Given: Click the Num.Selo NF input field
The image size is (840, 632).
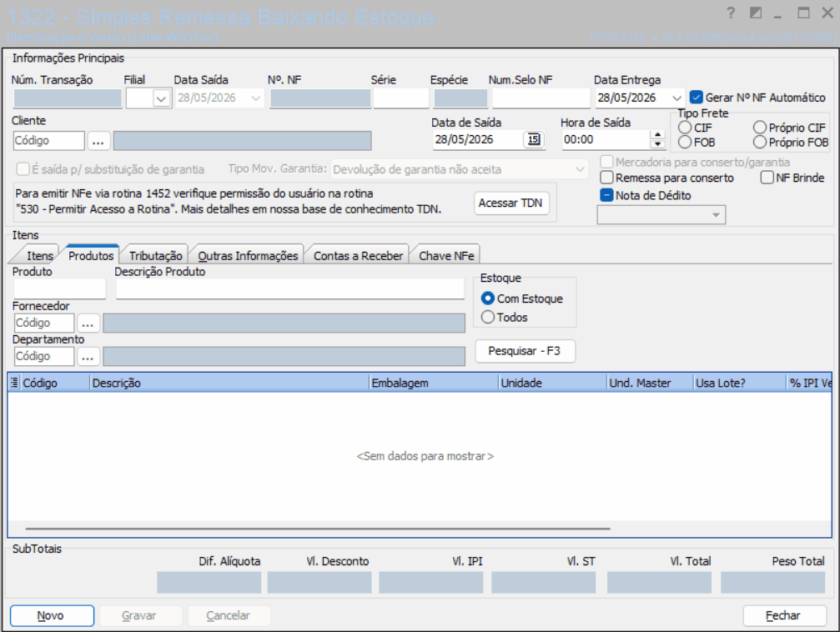Looking at the screenshot, I should coord(541,98).
